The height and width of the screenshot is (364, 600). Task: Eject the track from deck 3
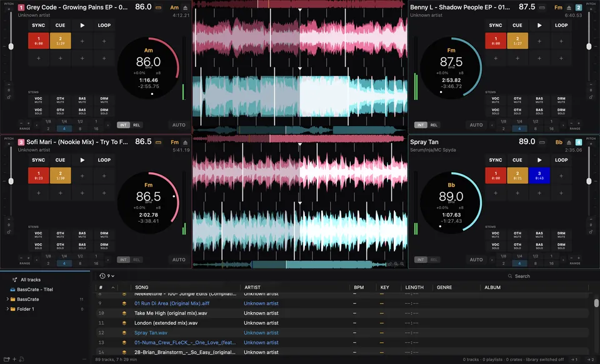coord(185,142)
